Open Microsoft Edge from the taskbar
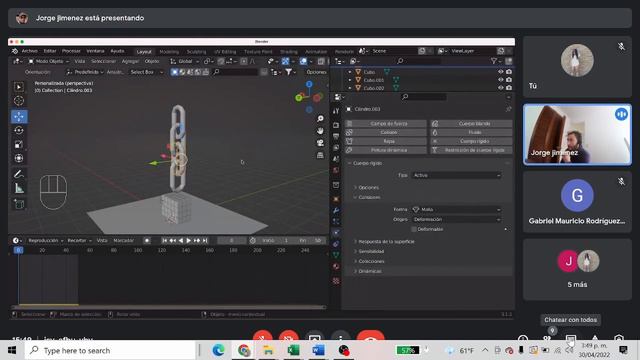Image resolution: width=640 pixels, height=360 pixels. (x=218, y=350)
